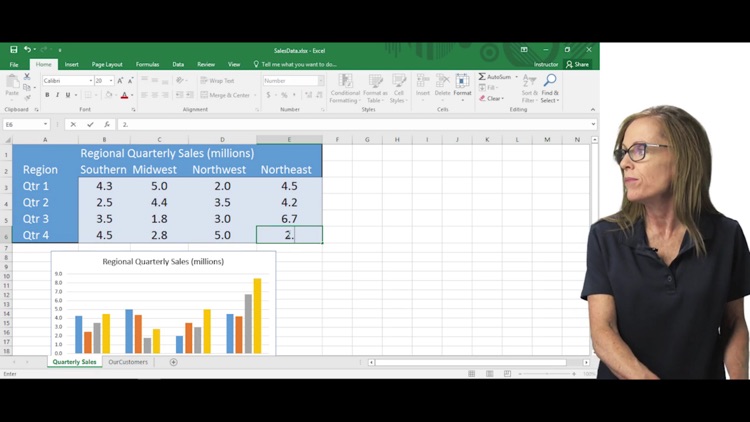This screenshot has height=422, width=750.
Task: Toggle Align Left in Alignment group
Action: [x=144, y=95]
